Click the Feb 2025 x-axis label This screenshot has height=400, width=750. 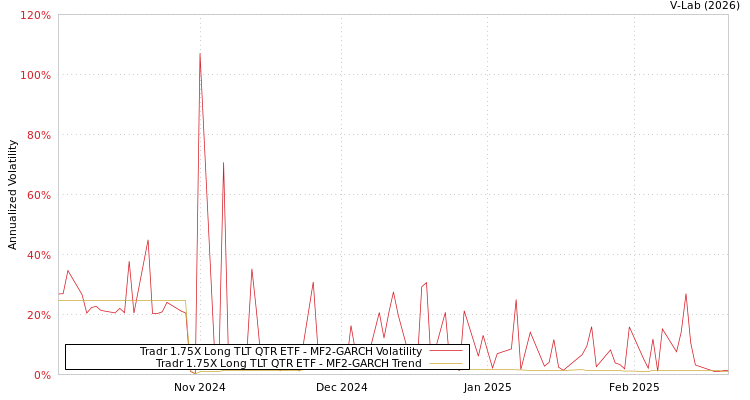click(x=634, y=387)
